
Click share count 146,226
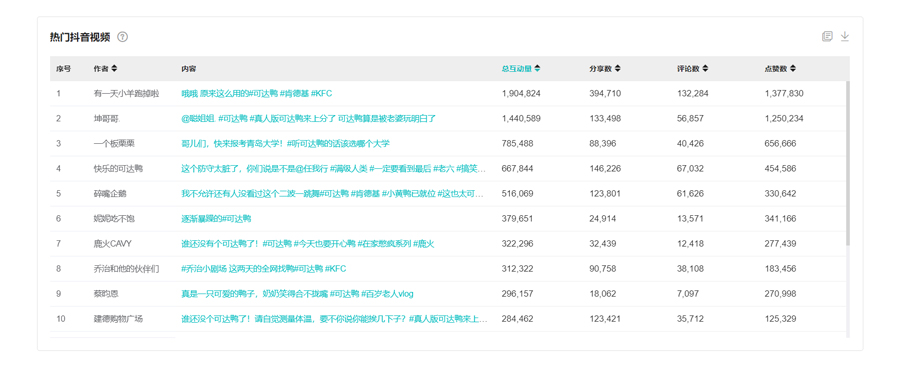click(605, 169)
